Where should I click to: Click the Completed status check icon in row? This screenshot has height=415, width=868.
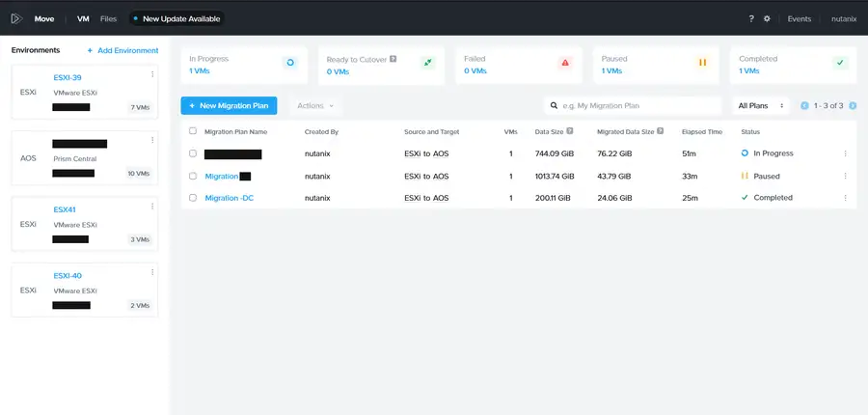point(745,197)
